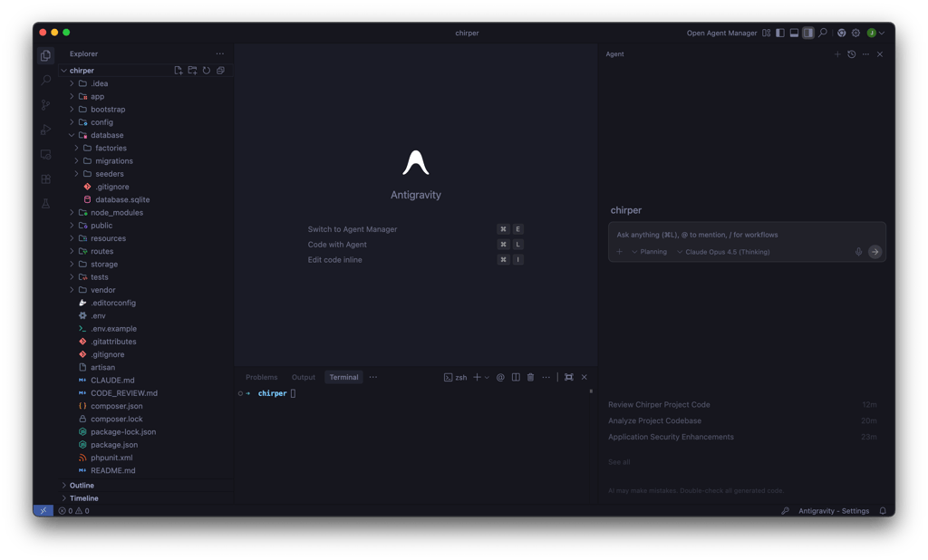The image size is (928, 560).
Task: Open the account avatar dropdown
Action: (876, 34)
